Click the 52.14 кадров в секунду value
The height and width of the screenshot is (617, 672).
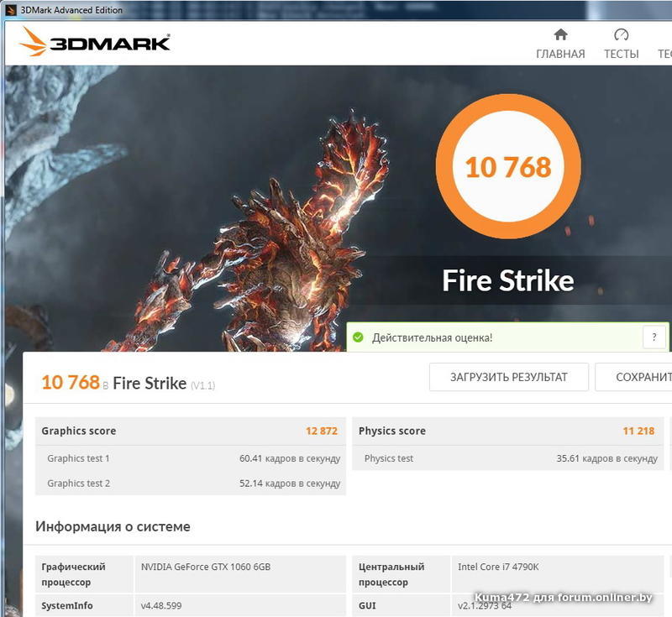pyautogui.click(x=290, y=484)
